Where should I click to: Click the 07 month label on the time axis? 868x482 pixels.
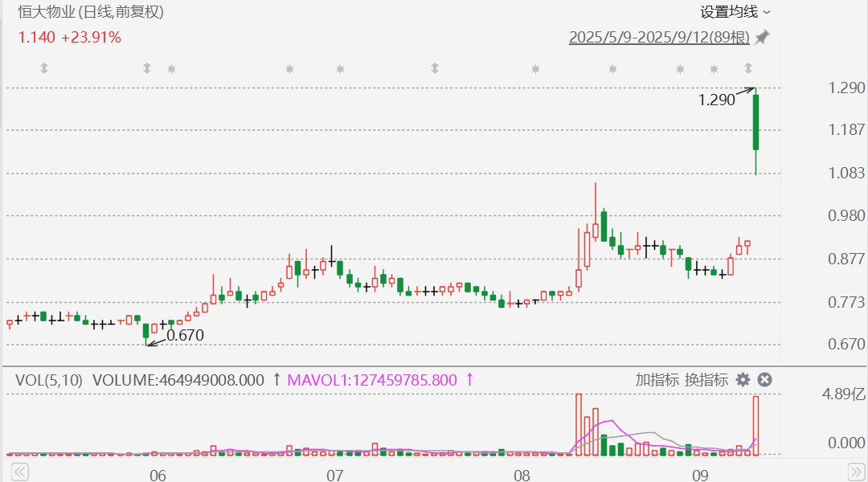[x=335, y=475]
